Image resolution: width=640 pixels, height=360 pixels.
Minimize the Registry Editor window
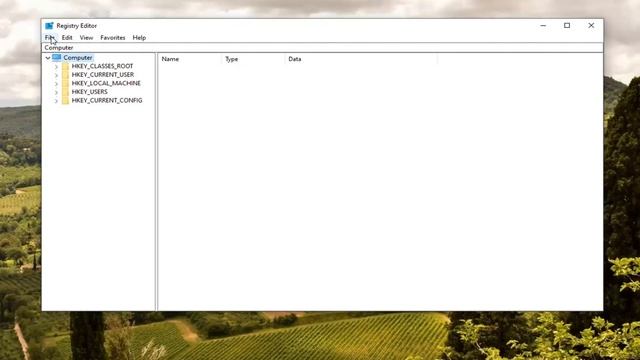(543, 25)
